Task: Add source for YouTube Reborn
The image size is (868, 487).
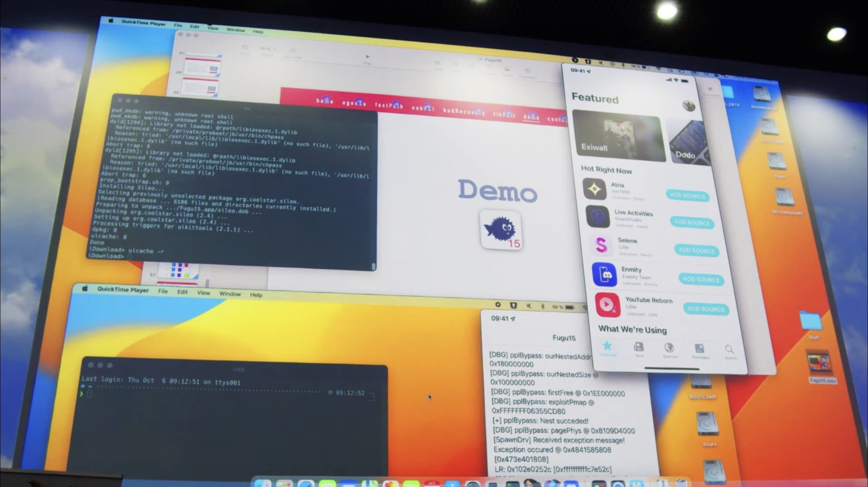Action: coord(706,309)
